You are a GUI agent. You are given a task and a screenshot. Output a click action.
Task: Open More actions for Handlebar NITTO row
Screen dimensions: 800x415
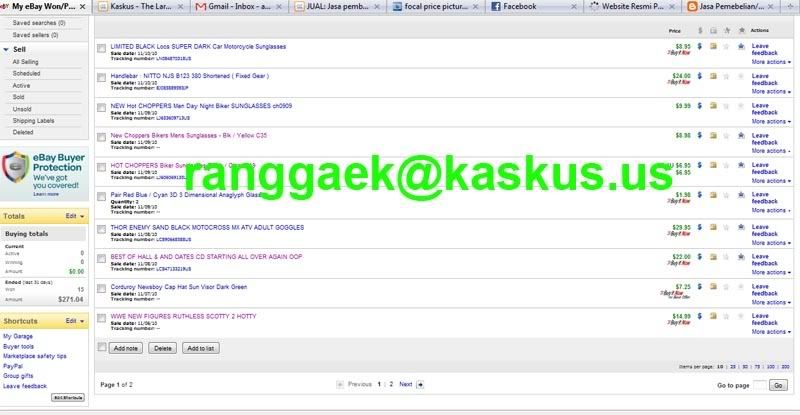tap(771, 91)
